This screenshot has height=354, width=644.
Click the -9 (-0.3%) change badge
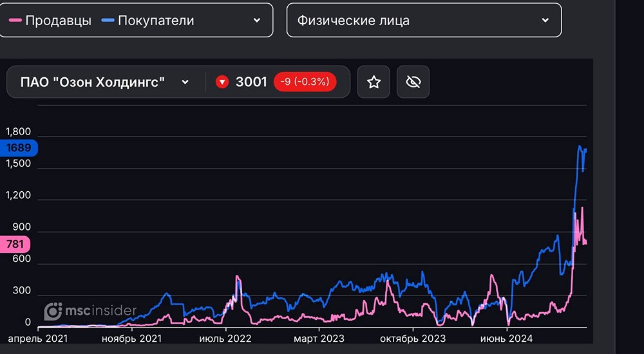point(305,82)
